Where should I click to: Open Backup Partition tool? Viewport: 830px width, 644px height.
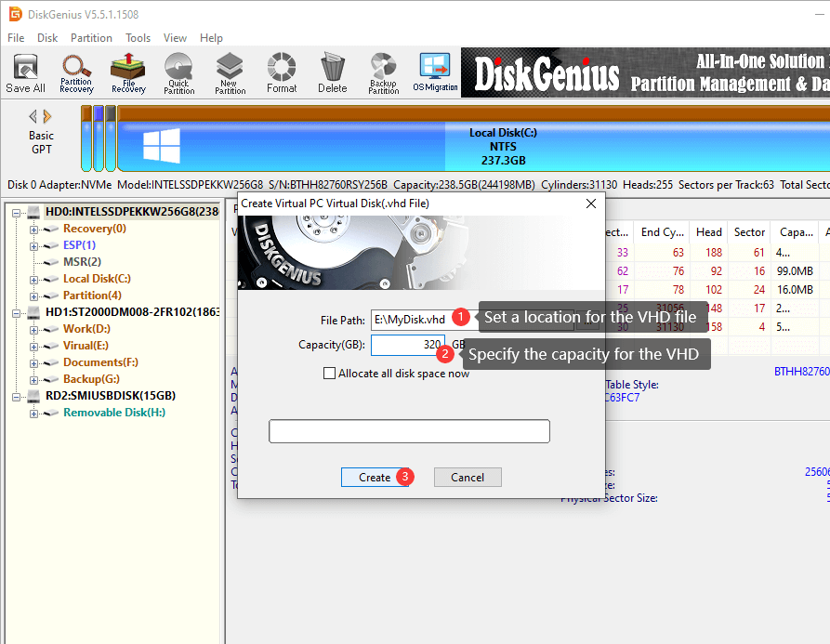click(384, 73)
